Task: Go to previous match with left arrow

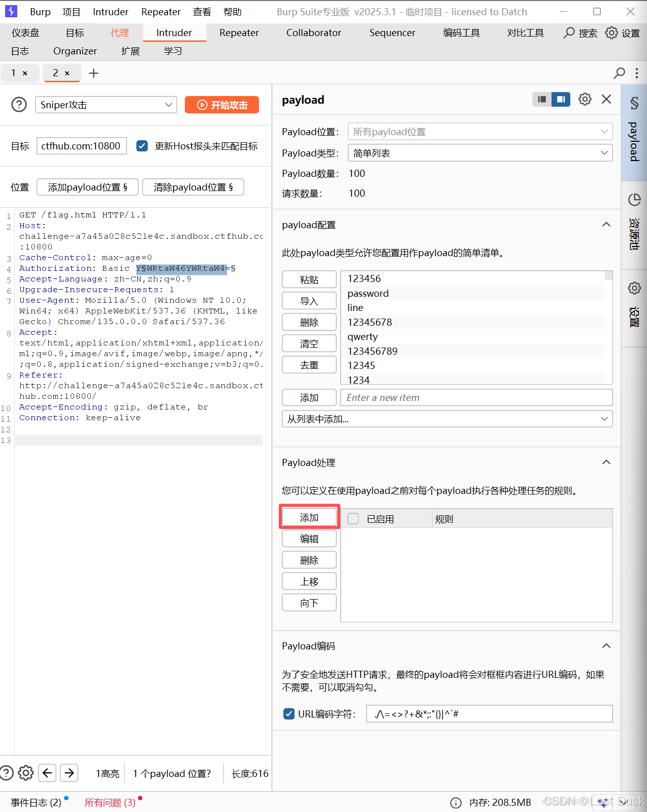Action: 47,773
